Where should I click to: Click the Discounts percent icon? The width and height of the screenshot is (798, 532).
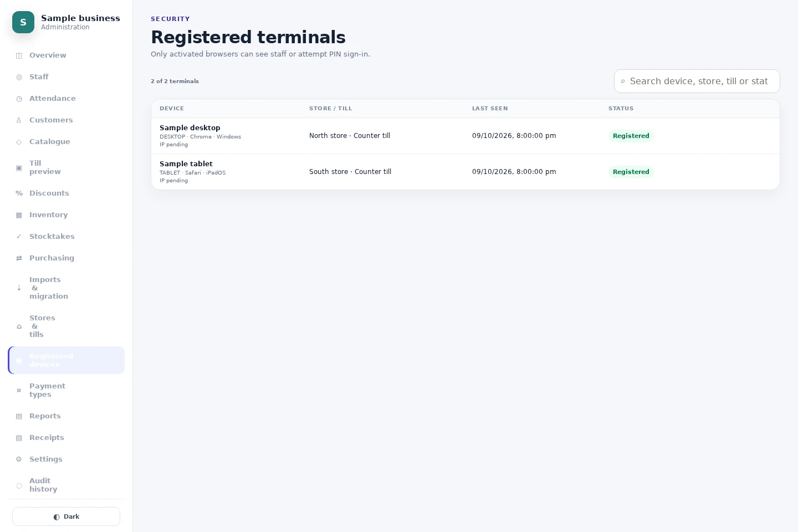pyautogui.click(x=19, y=193)
